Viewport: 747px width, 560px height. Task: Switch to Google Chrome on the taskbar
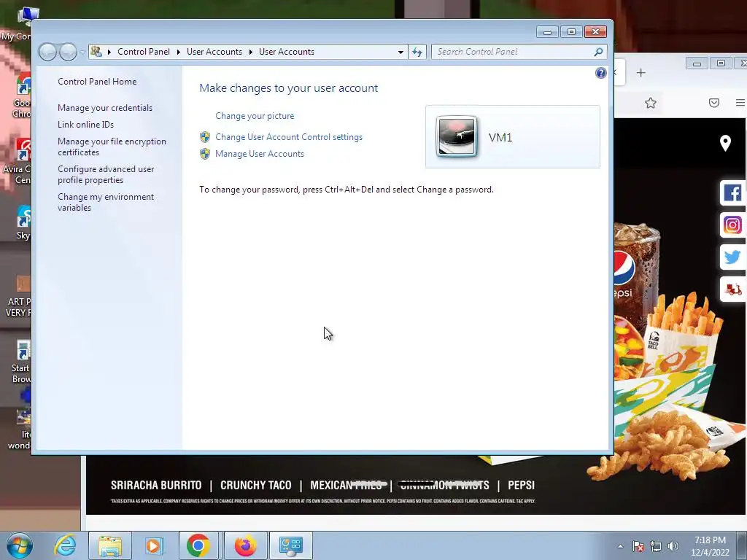click(x=198, y=545)
